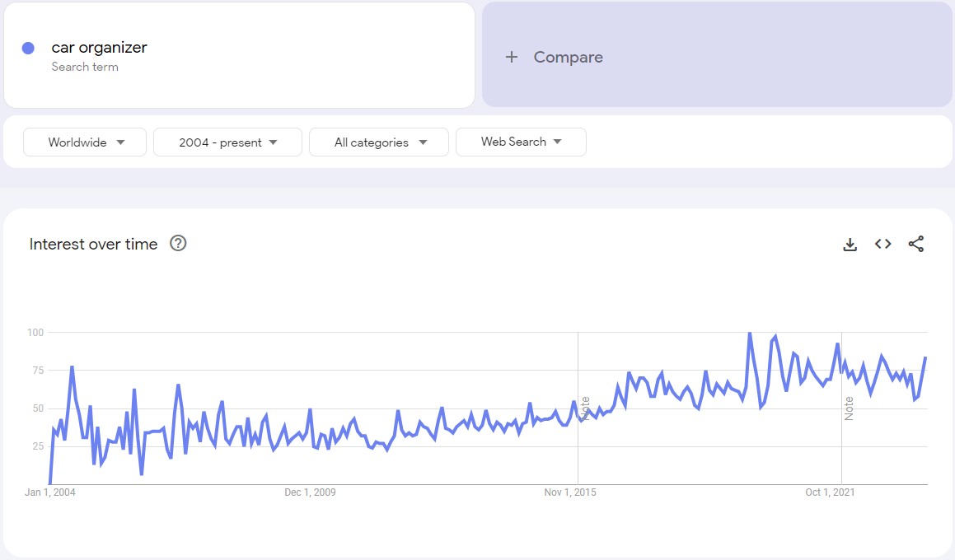955x560 pixels.
Task: Open the Worldwide region dropdown
Action: pyautogui.click(x=85, y=142)
